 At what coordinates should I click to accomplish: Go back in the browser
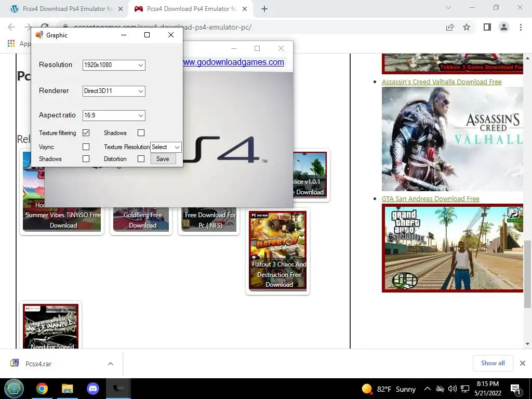tap(11, 27)
